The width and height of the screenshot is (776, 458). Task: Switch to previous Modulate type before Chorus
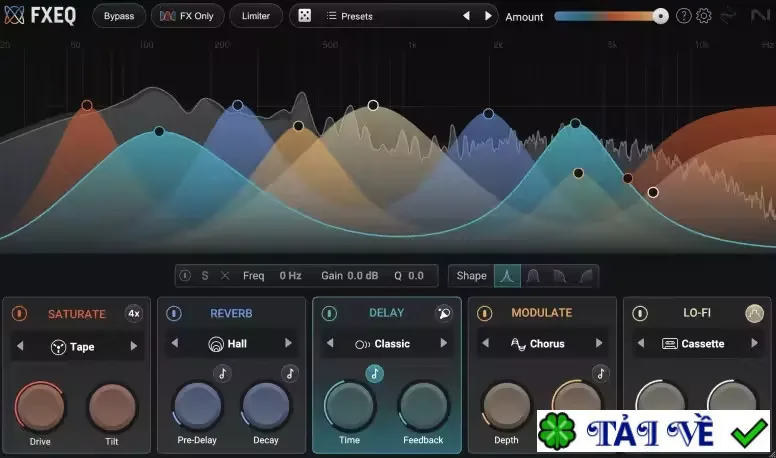coord(485,343)
